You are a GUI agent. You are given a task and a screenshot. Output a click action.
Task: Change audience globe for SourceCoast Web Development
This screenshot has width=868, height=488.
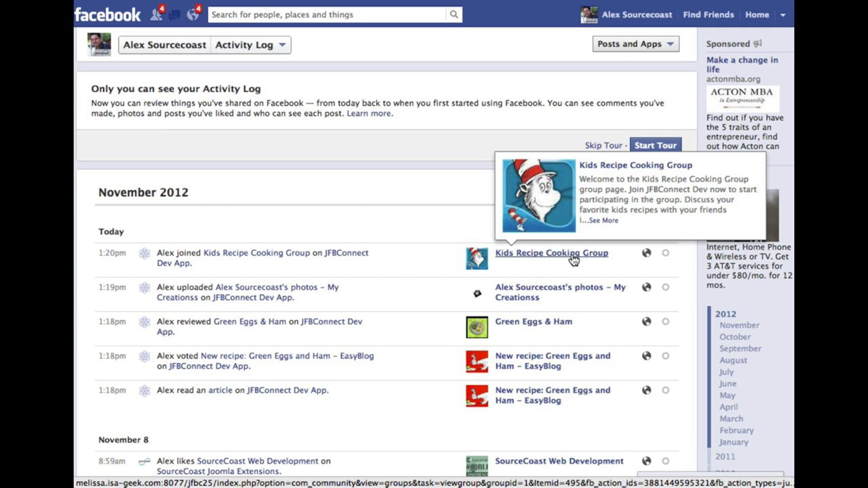pos(646,461)
